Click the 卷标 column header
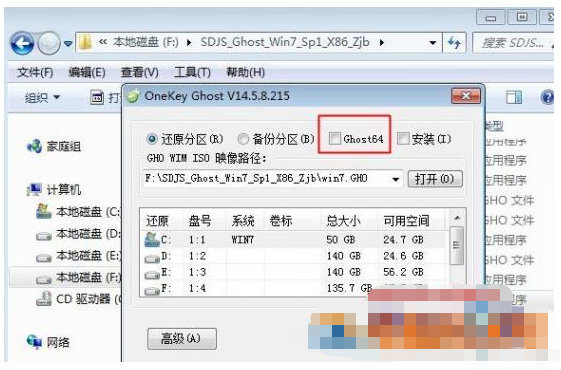 point(281,221)
